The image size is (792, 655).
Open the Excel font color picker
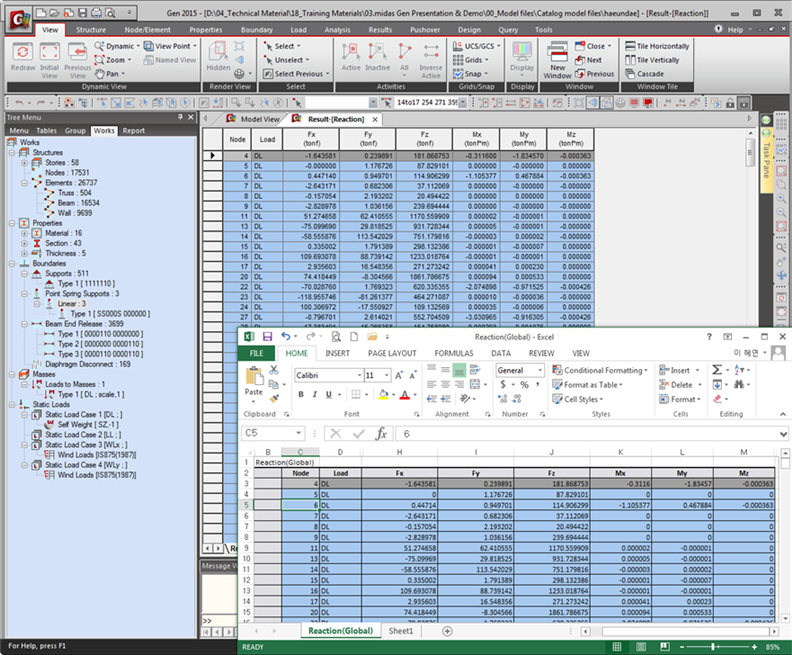pyautogui.click(x=405, y=395)
